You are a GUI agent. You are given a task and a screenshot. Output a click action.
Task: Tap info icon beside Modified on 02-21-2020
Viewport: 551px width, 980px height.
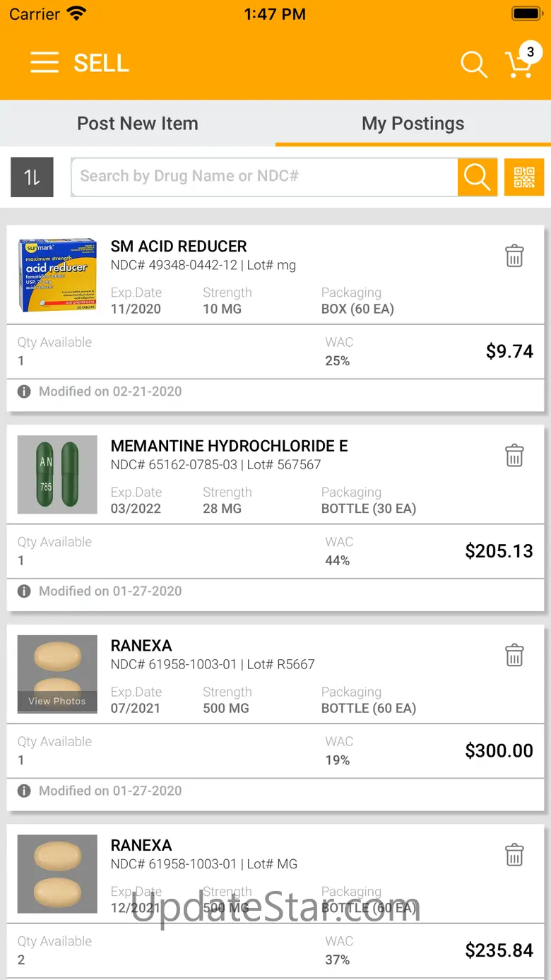pyautogui.click(x=24, y=391)
